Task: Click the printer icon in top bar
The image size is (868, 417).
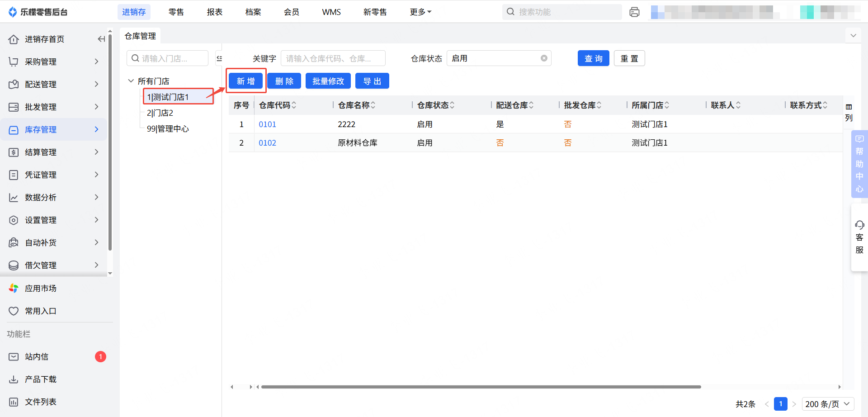Action: tap(634, 12)
